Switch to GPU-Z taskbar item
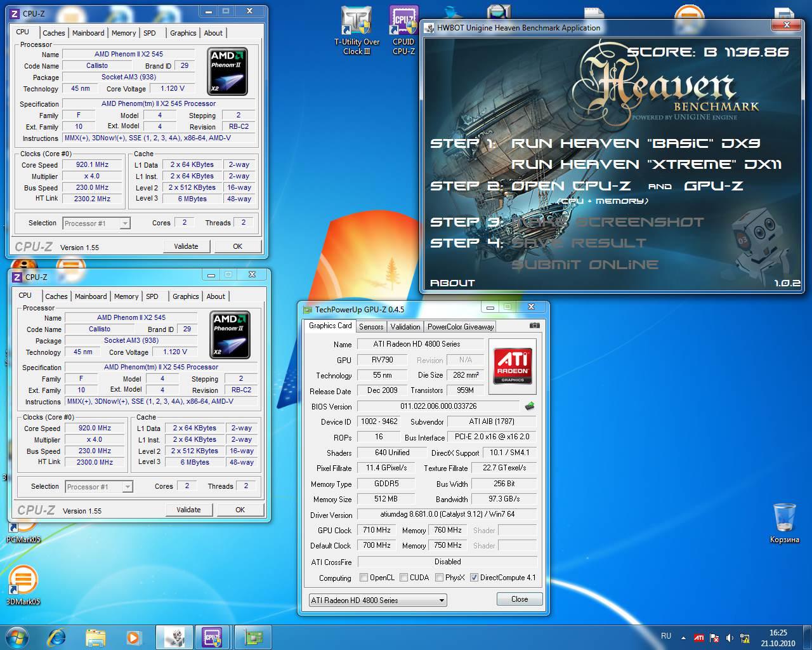This screenshot has width=812, height=650. click(x=252, y=637)
